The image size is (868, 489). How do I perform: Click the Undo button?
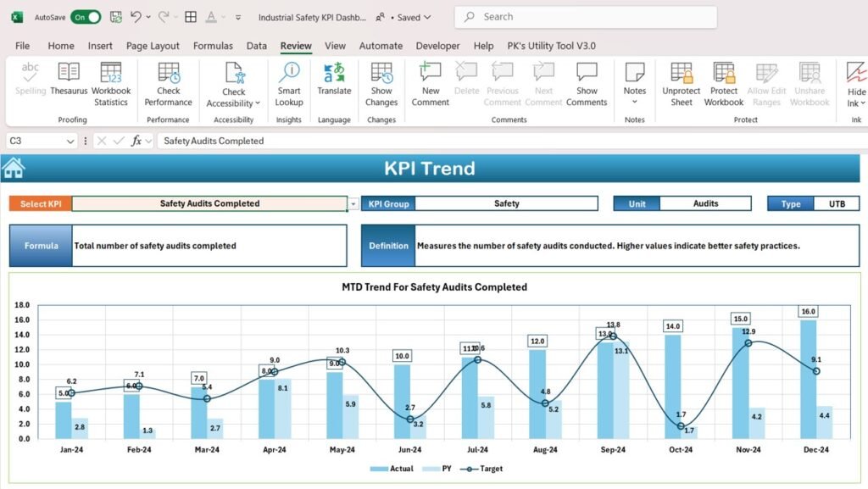136,17
